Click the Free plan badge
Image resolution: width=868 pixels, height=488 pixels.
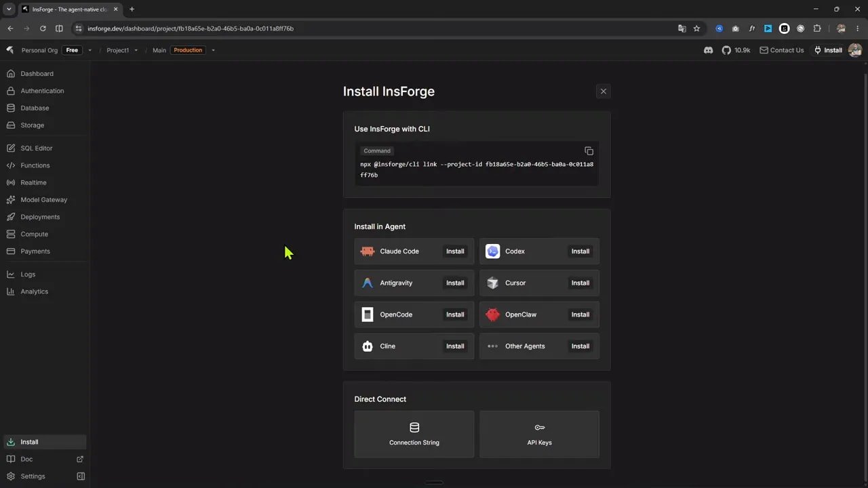72,50
